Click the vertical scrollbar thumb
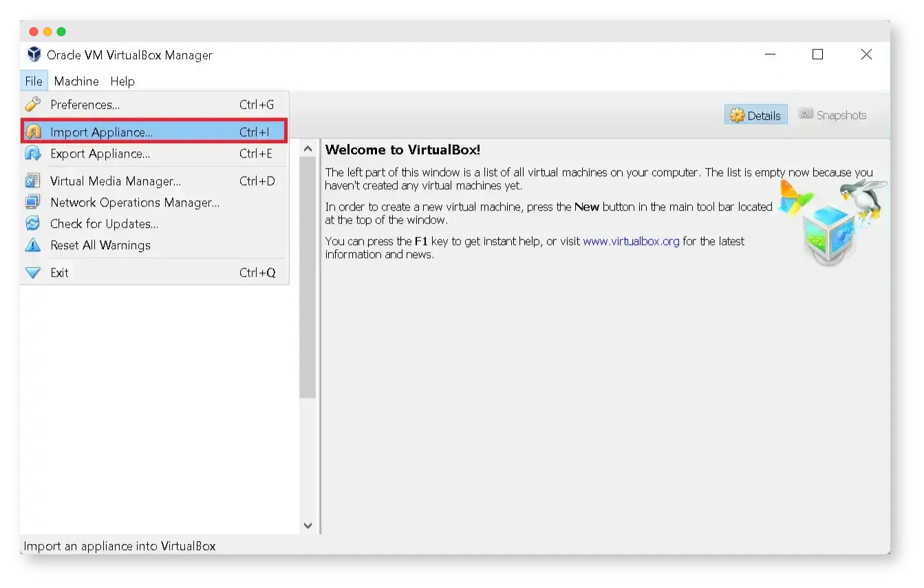The width and height of the screenshot is (924, 588). (308, 277)
